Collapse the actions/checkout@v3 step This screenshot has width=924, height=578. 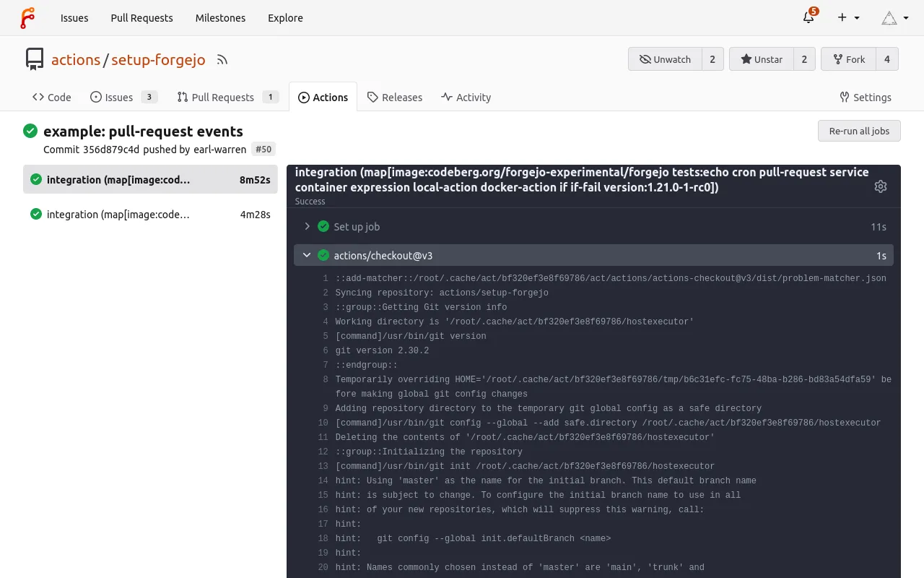[x=307, y=255]
